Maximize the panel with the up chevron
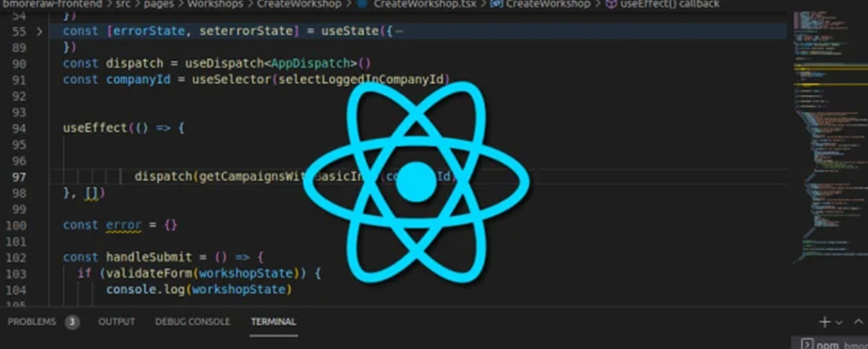The image size is (868, 349). click(x=858, y=322)
